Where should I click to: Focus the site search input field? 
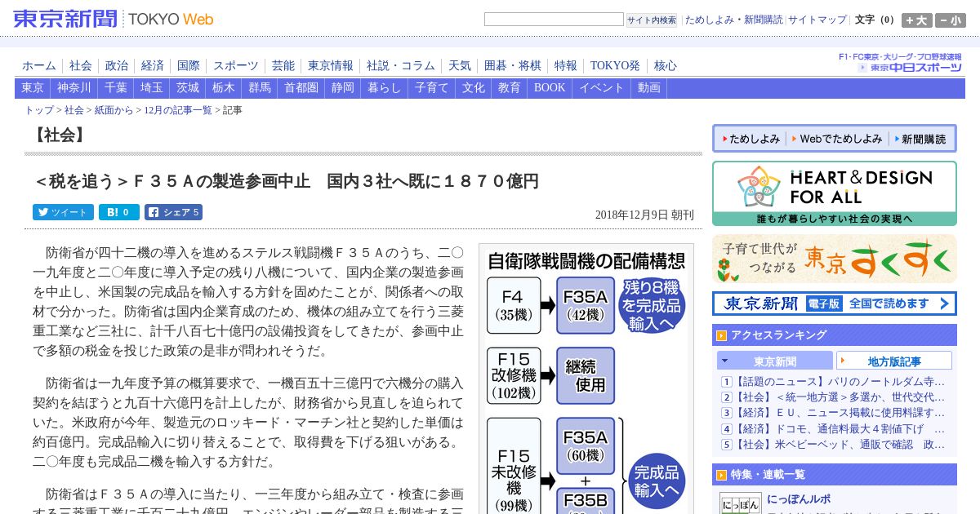click(x=554, y=20)
